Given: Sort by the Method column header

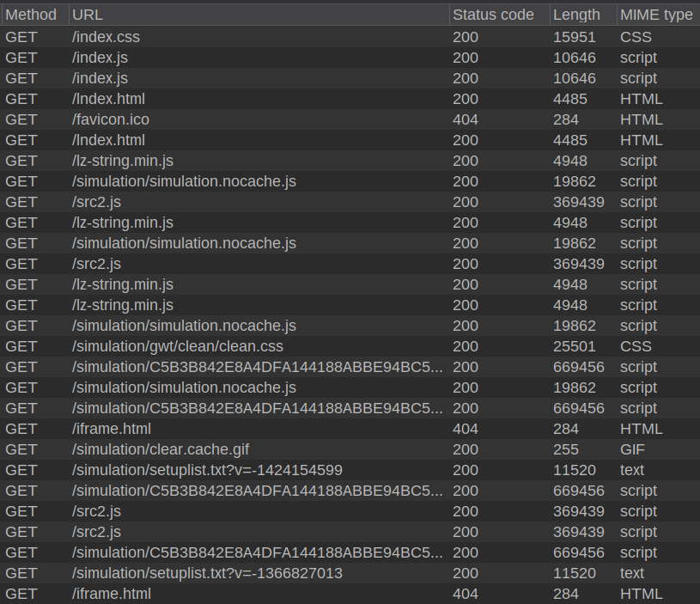Looking at the screenshot, I should tap(31, 15).
